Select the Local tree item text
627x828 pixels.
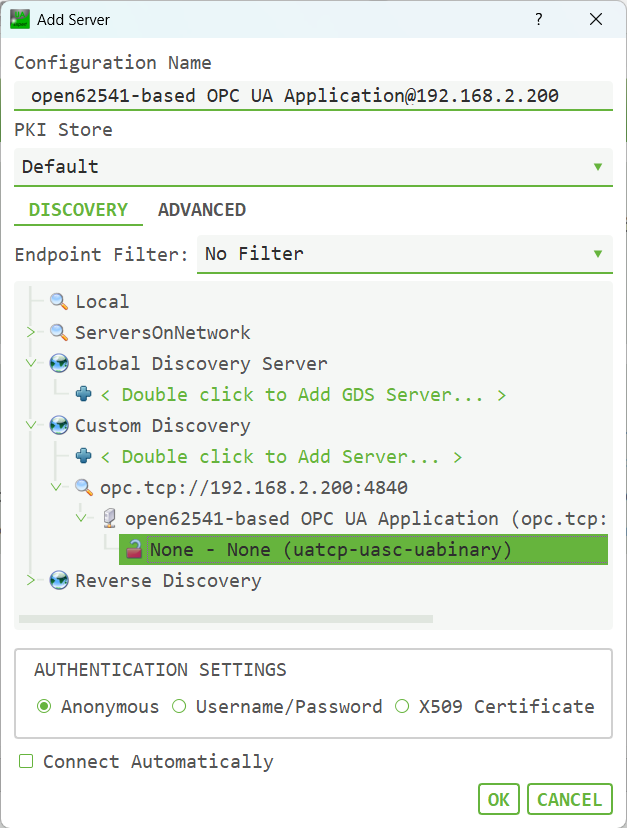[x=102, y=302]
